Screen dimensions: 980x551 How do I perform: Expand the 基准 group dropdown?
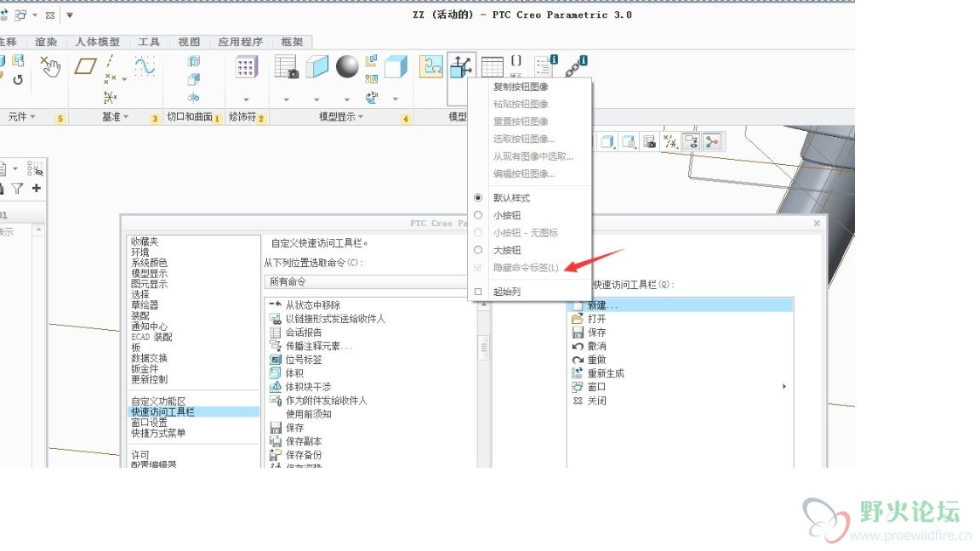(x=116, y=116)
